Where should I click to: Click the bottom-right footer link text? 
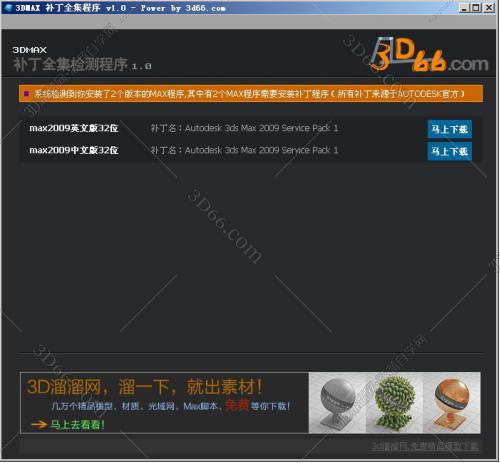pyautogui.click(x=425, y=447)
